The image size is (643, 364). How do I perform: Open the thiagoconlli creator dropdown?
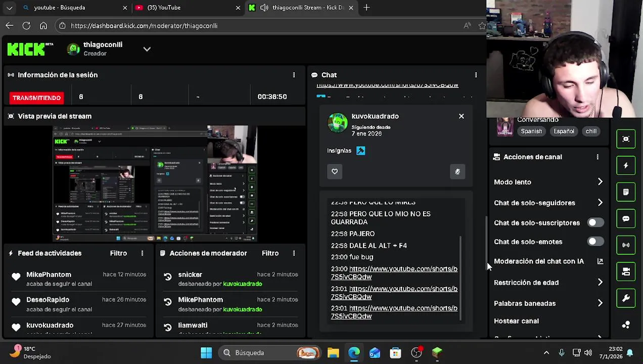(147, 49)
